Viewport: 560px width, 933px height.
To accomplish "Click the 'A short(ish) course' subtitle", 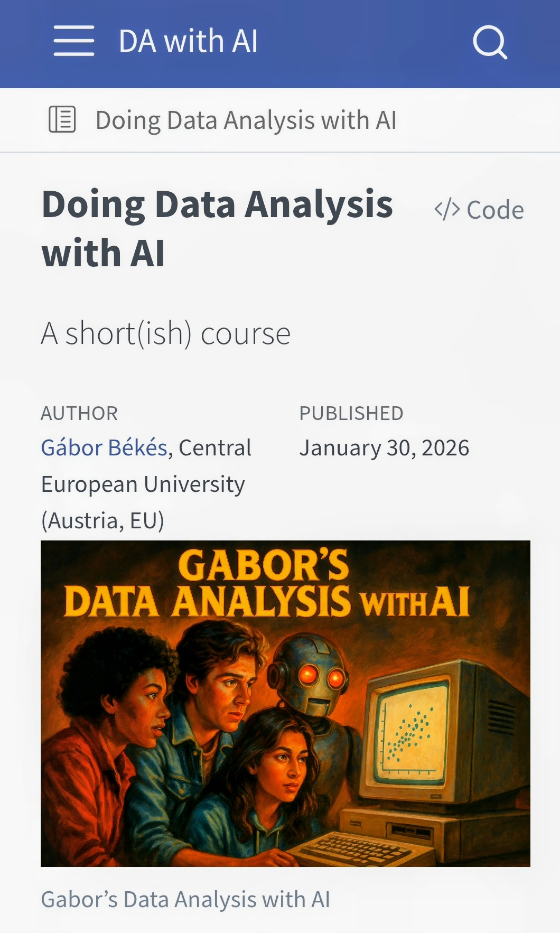I will pos(166,334).
